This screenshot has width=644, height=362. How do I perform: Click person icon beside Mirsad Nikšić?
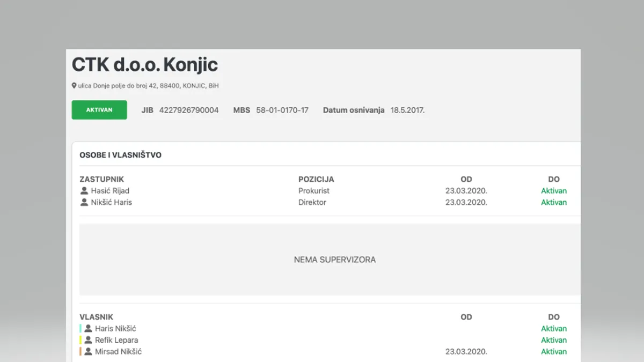tap(88, 352)
